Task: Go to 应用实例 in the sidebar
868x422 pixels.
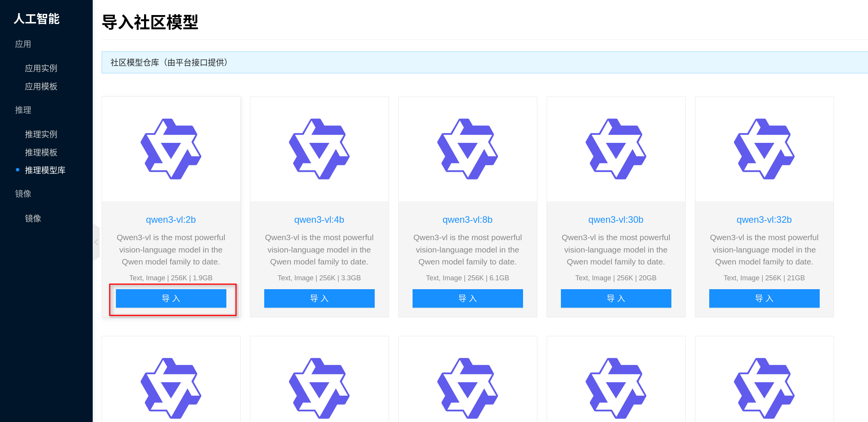Action: pyautogui.click(x=41, y=68)
